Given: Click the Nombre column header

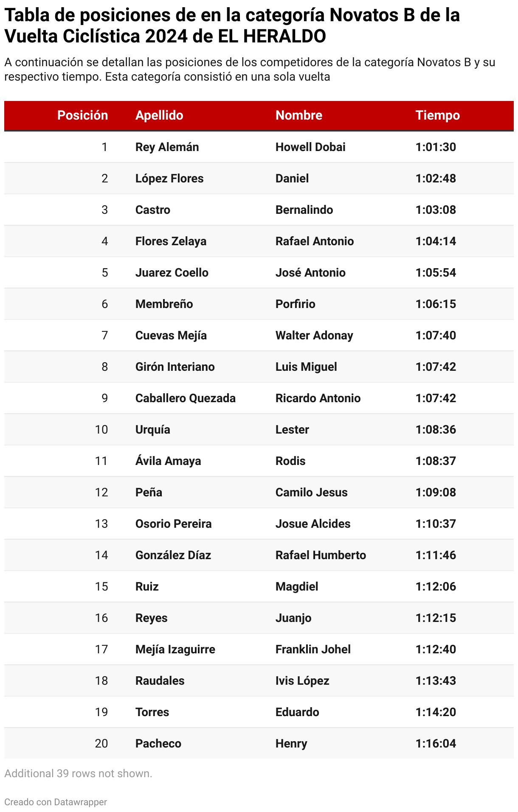Looking at the screenshot, I should (299, 115).
